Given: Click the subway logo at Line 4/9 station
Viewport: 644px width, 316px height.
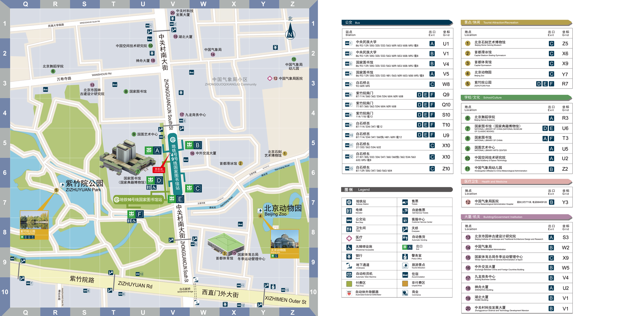Looking at the screenshot, I should [173, 139].
